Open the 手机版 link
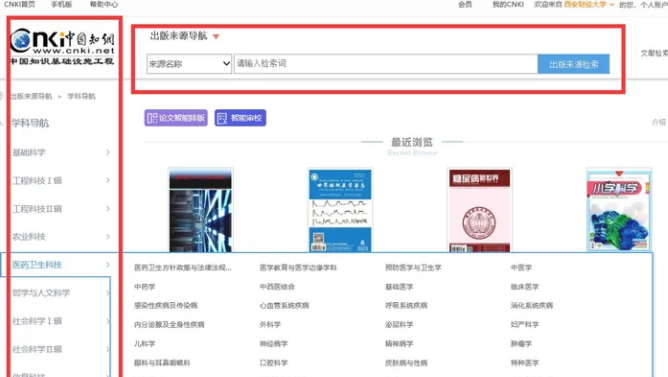The height and width of the screenshot is (377, 668). (61, 4)
